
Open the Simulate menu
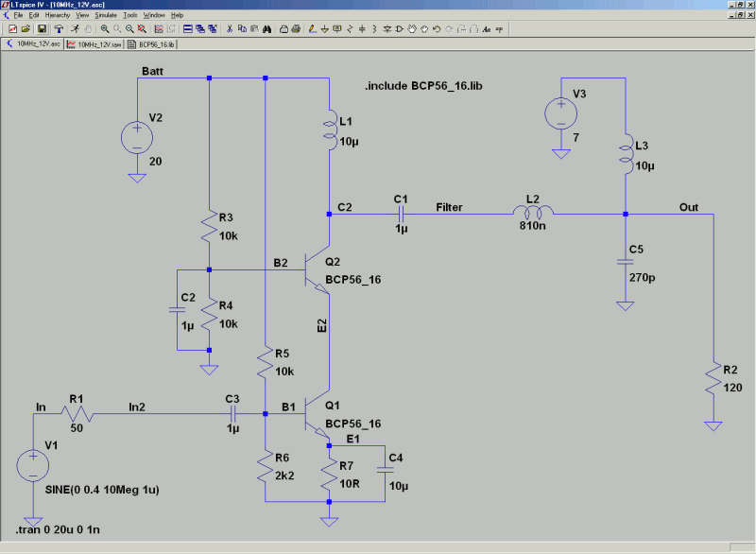106,15
